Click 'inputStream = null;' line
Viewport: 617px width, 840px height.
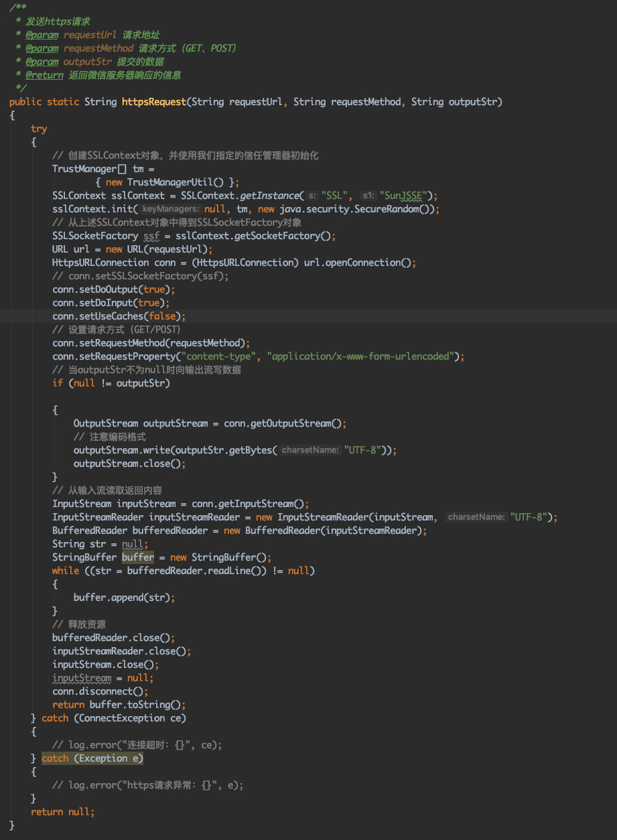click(103, 678)
